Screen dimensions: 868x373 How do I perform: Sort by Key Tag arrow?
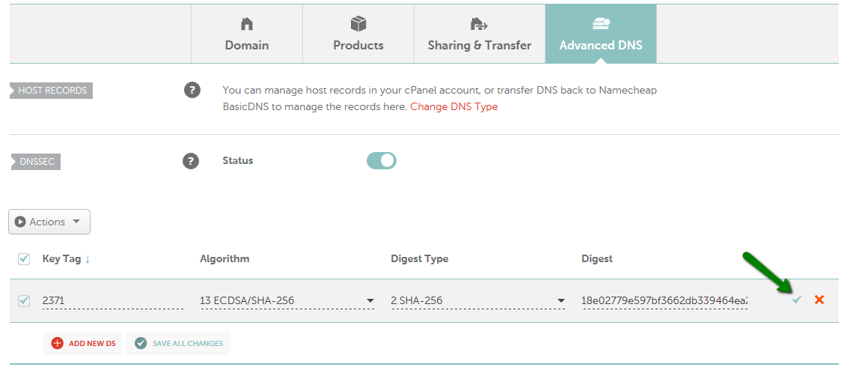88,259
